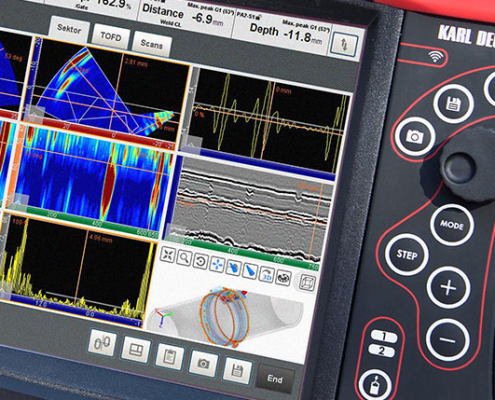This screenshot has height=400, width=495.
Task: Tap the on-screen floppy disk save icon
Action: point(237,370)
